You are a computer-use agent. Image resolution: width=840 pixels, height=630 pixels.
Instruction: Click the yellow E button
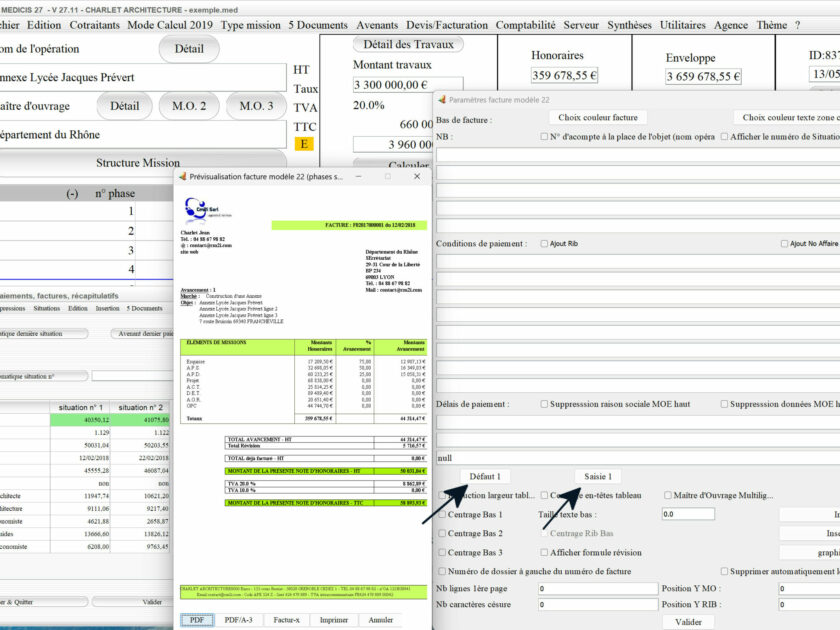tap(304, 144)
